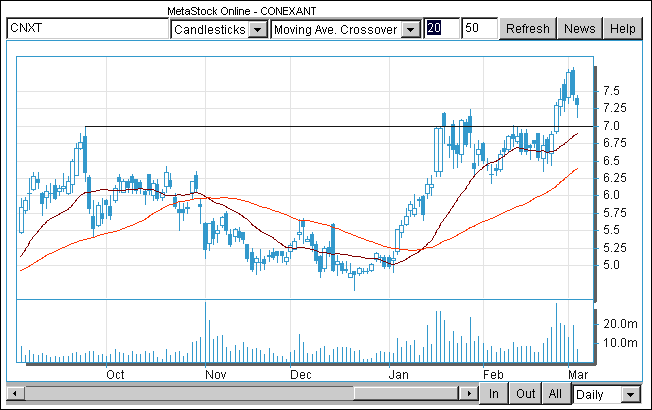Click the scrollbar right arrow
The image size is (652, 410).
click(469, 393)
